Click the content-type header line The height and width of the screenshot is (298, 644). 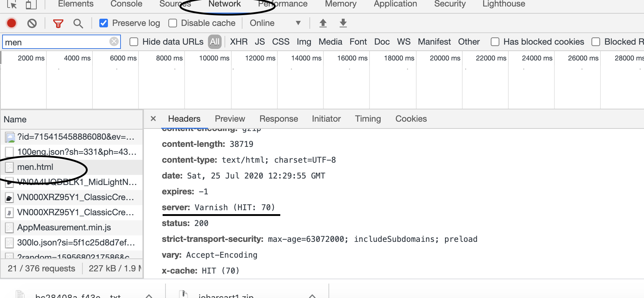249,160
